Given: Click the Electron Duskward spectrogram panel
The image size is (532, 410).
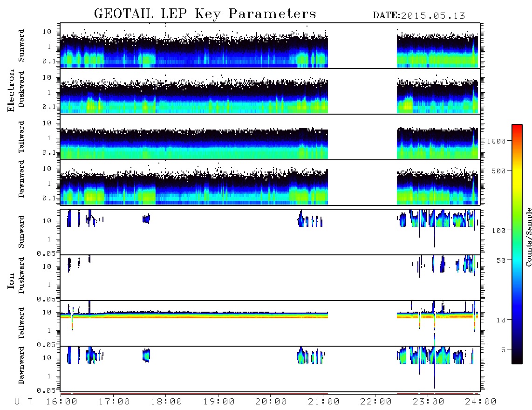Looking at the screenshot, I should coord(270,91).
